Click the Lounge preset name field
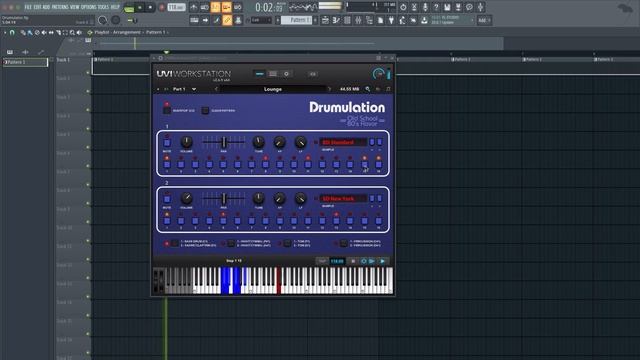The height and width of the screenshot is (360, 640). click(x=273, y=89)
